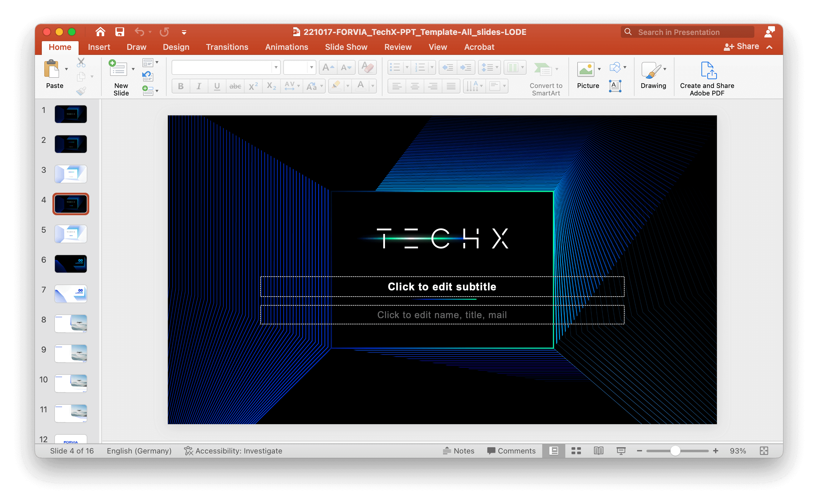The height and width of the screenshot is (504, 818).
Task: Decrease the list indent level
Action: (448, 68)
